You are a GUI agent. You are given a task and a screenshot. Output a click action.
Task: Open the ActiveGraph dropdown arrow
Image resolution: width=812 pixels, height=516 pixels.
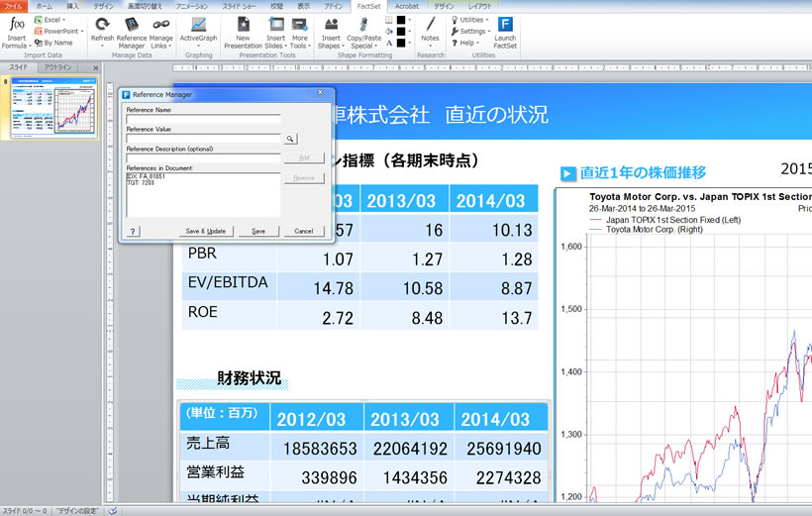[198, 47]
